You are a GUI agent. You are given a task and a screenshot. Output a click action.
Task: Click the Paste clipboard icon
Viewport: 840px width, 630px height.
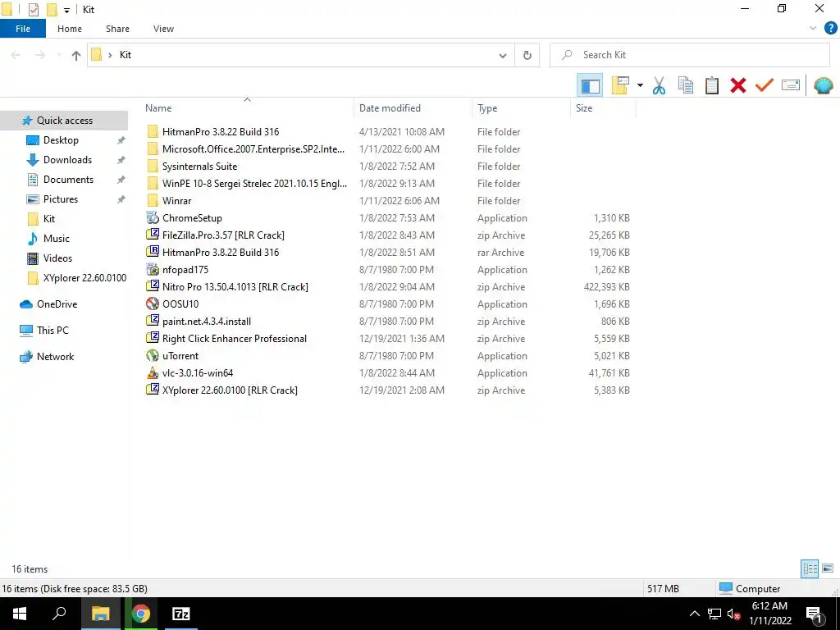(711, 85)
